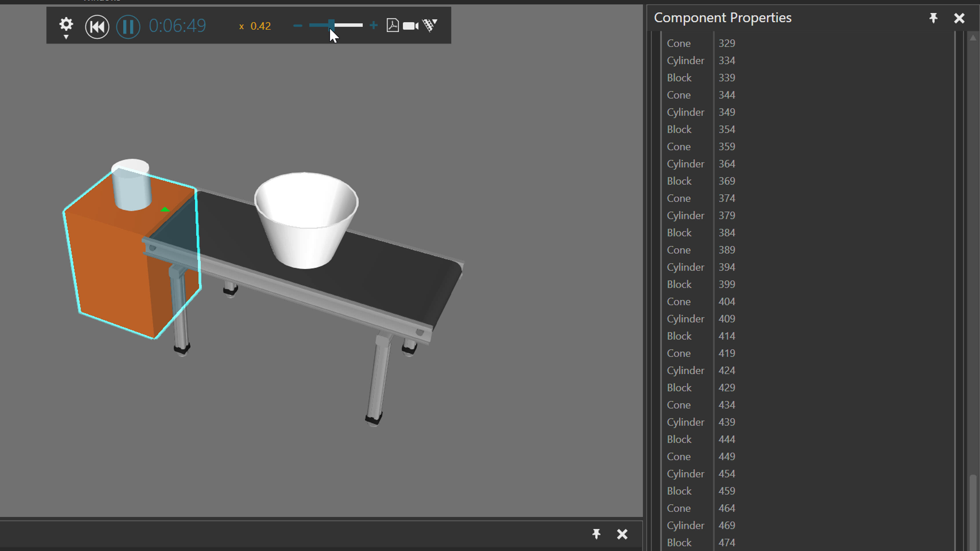Image resolution: width=980 pixels, height=551 pixels.
Task: Increase simulation speed with plus icon
Action: click(x=374, y=26)
